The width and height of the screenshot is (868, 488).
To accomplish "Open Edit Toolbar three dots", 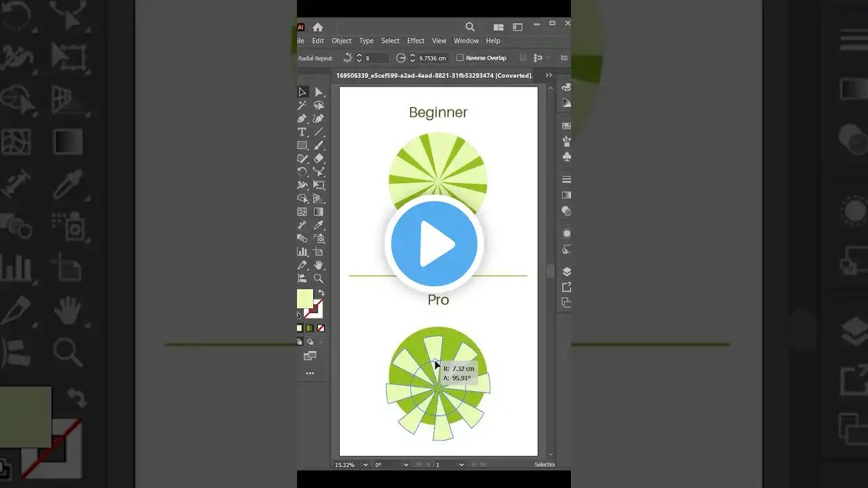I will coord(310,373).
